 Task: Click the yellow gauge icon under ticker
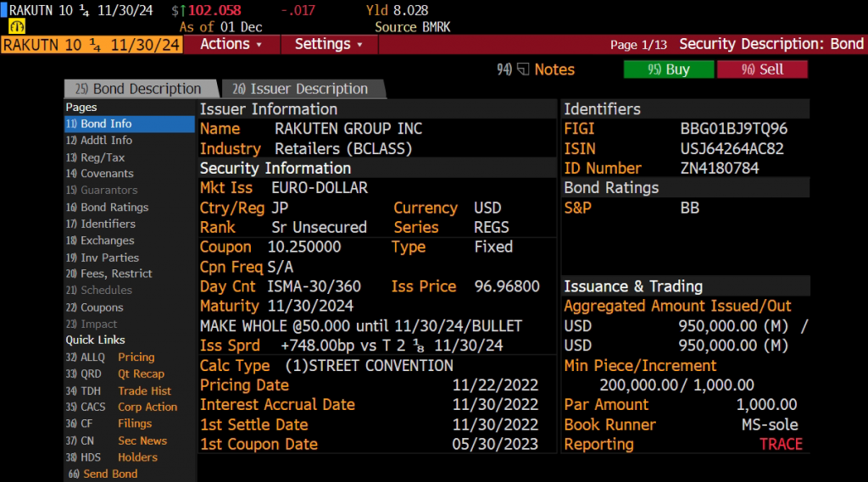[x=17, y=26]
